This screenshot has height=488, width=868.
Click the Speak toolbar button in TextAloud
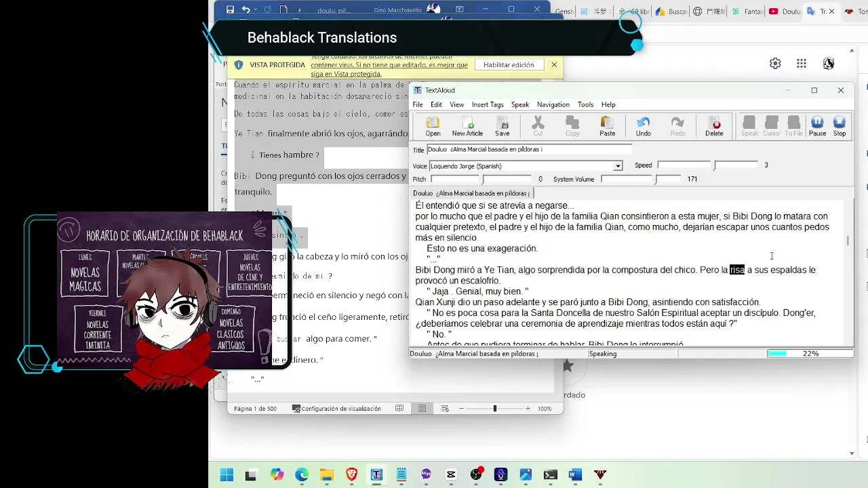pos(749,126)
